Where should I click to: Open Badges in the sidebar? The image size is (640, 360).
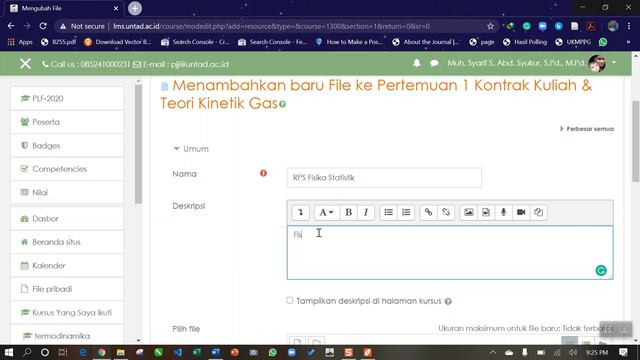67,146
